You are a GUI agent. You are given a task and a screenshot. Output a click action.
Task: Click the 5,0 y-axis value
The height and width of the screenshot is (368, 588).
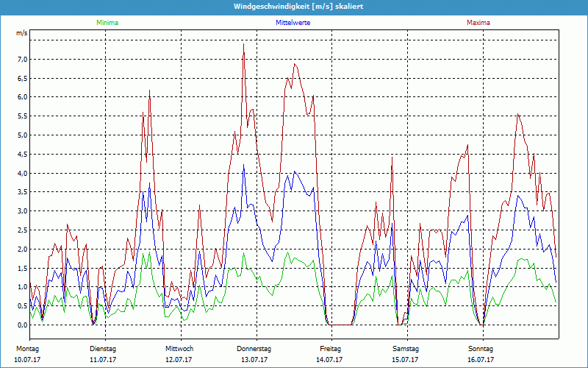click(22, 135)
